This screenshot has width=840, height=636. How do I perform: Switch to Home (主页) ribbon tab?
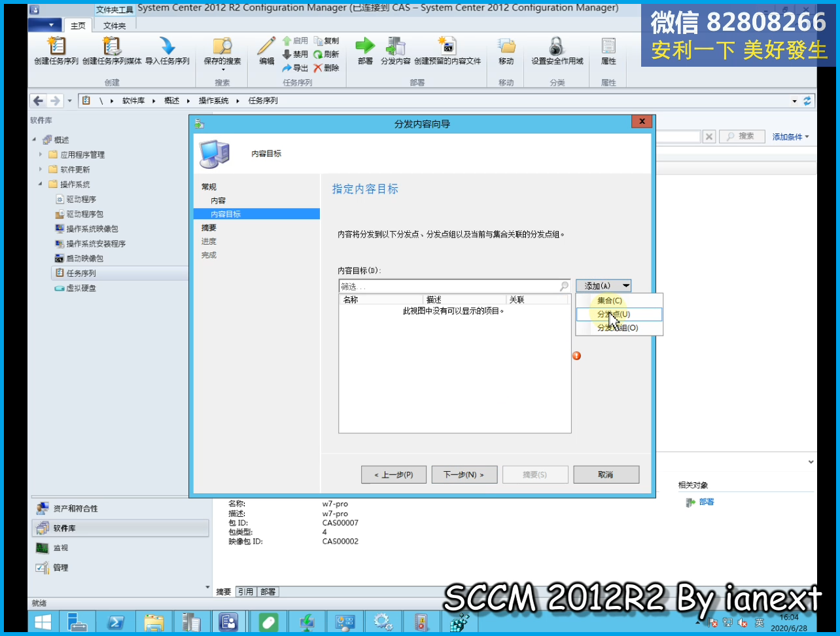78,26
